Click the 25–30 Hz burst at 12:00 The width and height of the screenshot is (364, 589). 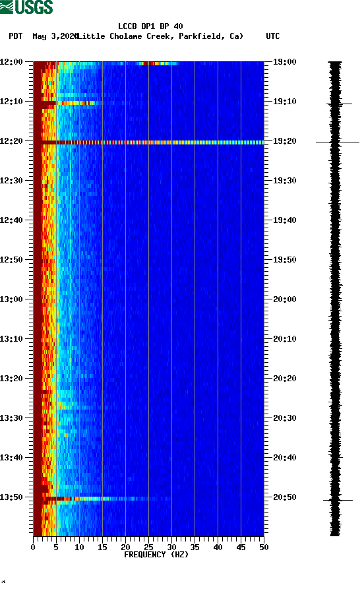coord(158,63)
